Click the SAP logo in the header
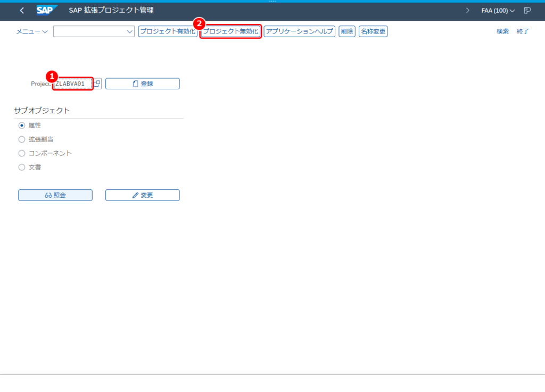 click(x=47, y=11)
